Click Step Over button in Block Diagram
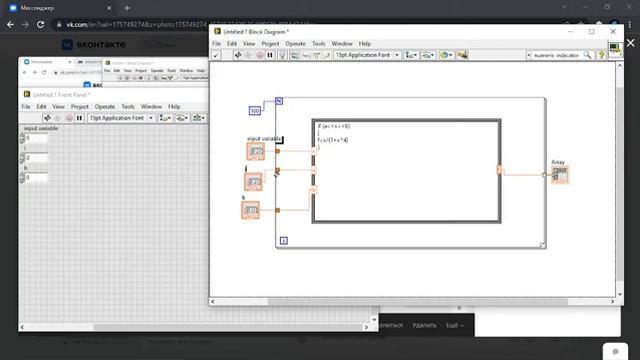Viewport: 640px width, 360px height. point(316,55)
